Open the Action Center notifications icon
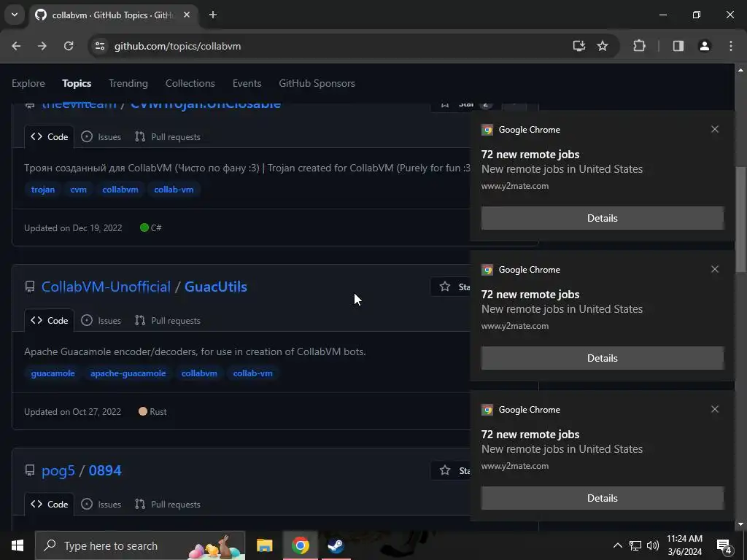 [724, 546]
